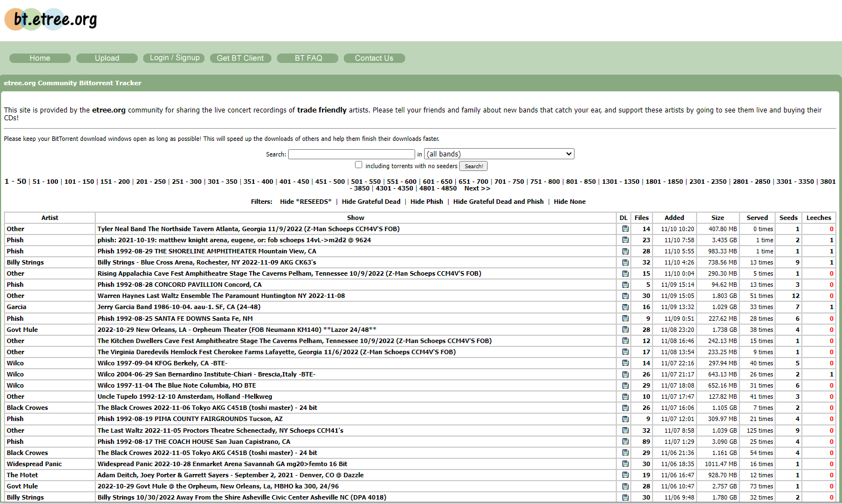
Task: Download torrent for Kitchen Dwellers Cave Fest
Action: point(625,341)
